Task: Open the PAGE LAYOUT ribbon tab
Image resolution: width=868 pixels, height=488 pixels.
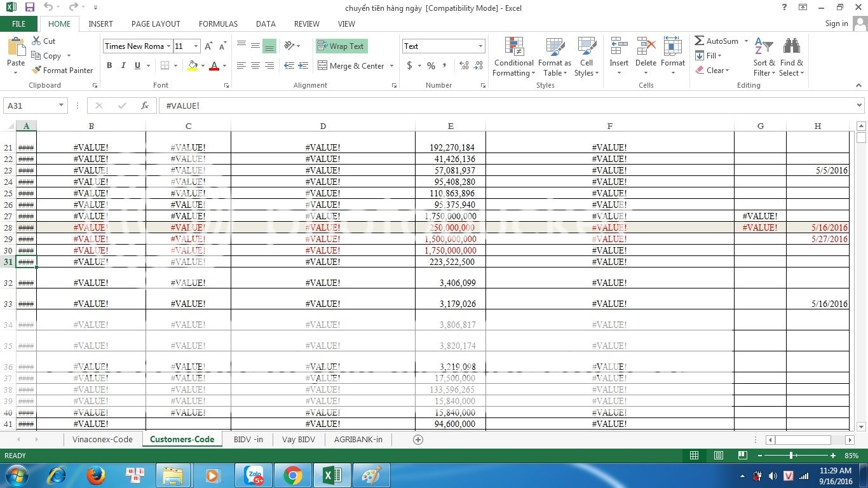Action: pos(156,24)
